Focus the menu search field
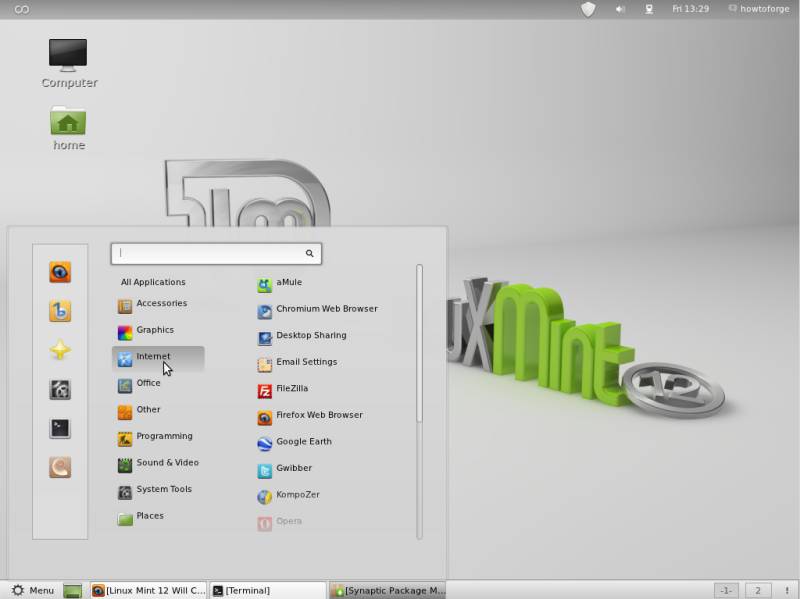This screenshot has height=599, width=800. pyautogui.click(x=216, y=254)
